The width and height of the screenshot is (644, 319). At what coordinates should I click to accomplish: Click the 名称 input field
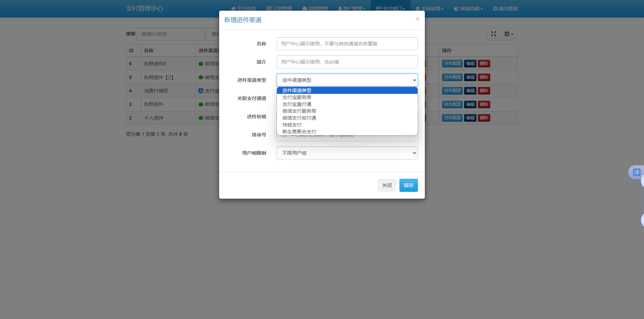(347, 44)
